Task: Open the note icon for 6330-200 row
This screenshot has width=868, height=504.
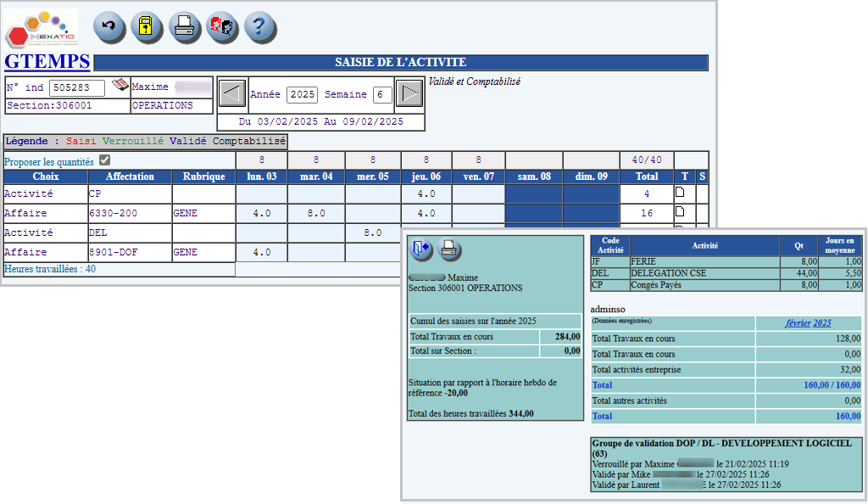Action: coord(679,212)
